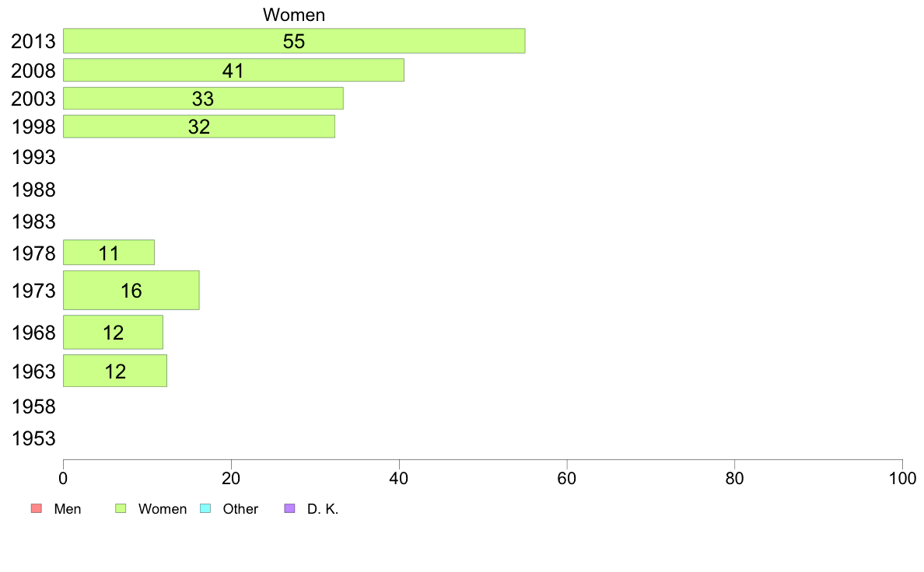Viewport: 924px width, 572px height.
Task: Click the 1993 year label
Action: coord(33,157)
